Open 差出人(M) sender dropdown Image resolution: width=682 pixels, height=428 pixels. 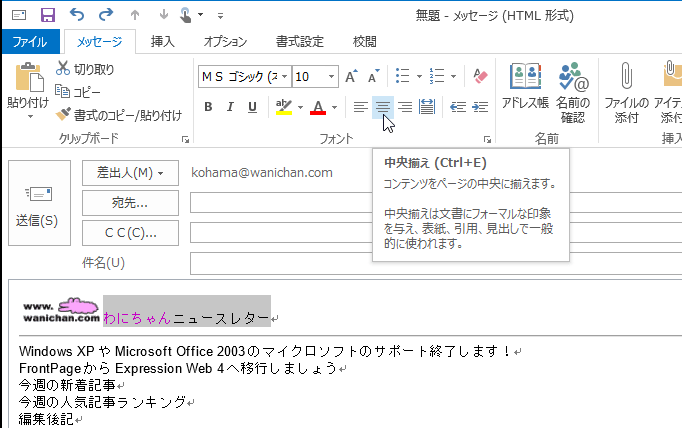[130, 173]
